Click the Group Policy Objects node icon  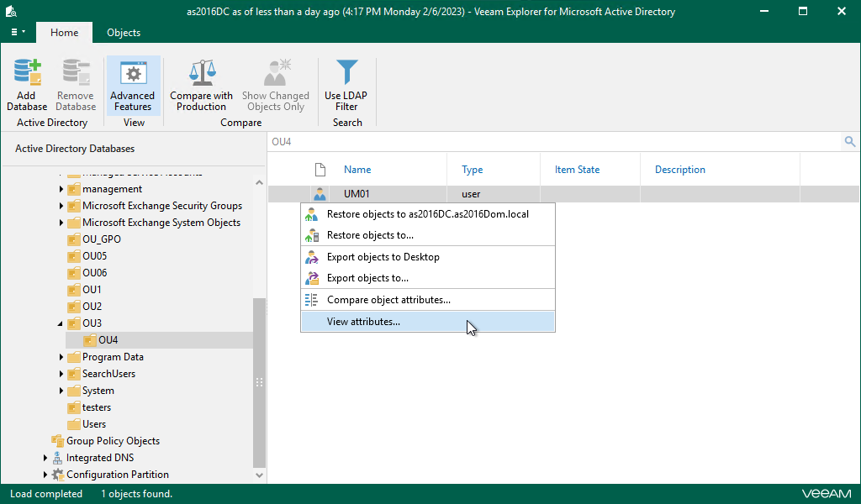point(57,441)
